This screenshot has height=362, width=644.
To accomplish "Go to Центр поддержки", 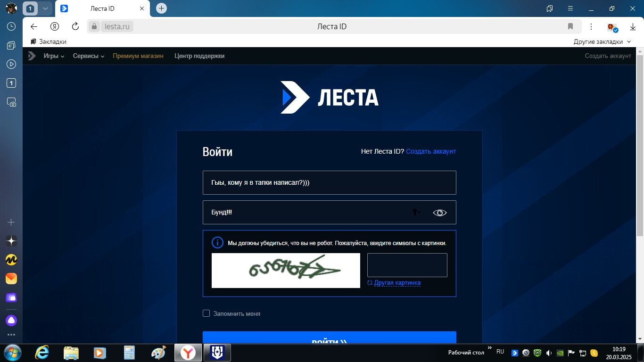I will 199,56.
